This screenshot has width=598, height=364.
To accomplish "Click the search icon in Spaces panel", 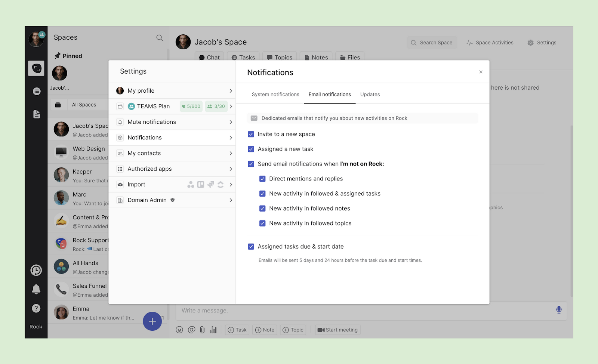I will (x=160, y=38).
